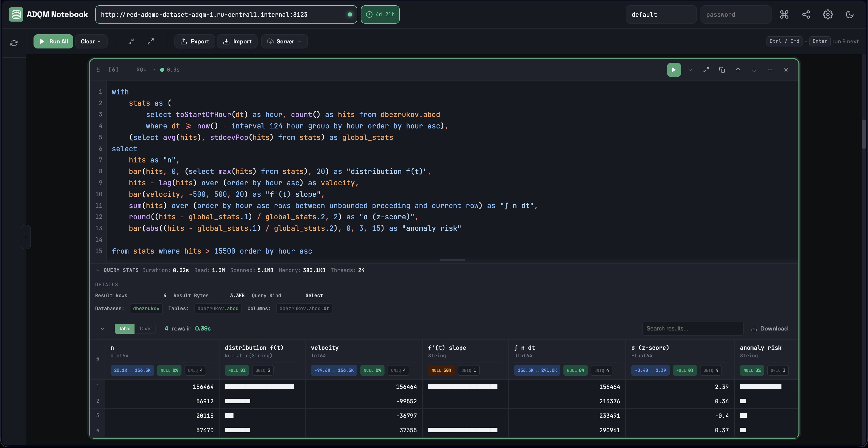Toggle dark mode moon icon
The width and height of the screenshot is (868, 448).
(849, 14)
